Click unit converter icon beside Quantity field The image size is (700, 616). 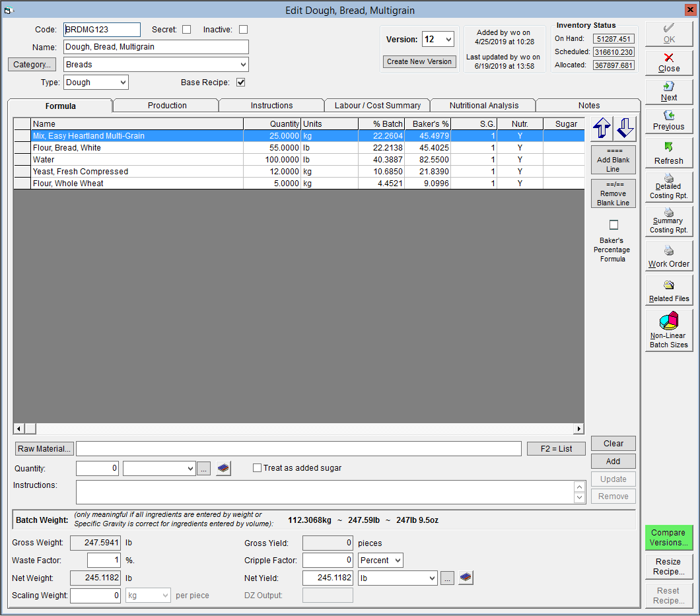[223, 468]
